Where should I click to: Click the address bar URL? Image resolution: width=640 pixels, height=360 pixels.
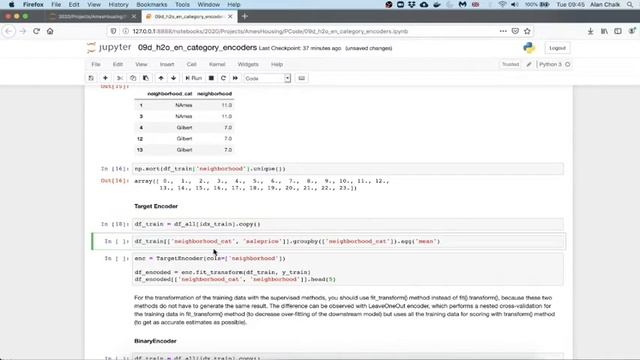270,31
